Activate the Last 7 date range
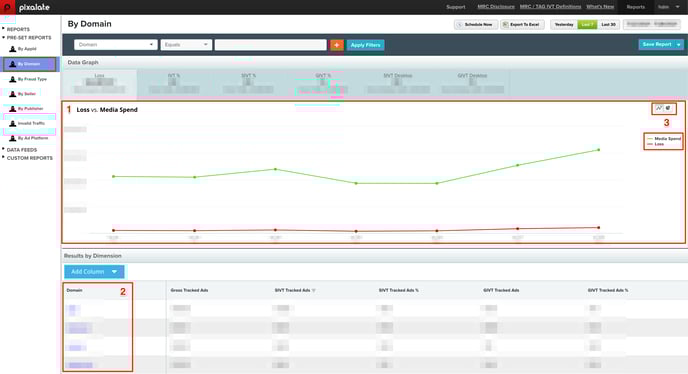Viewport: 688px width, 374px height. pyautogui.click(x=587, y=25)
